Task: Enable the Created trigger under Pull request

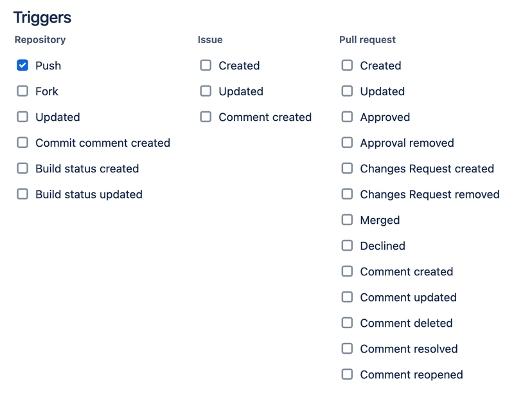Action: (x=347, y=65)
